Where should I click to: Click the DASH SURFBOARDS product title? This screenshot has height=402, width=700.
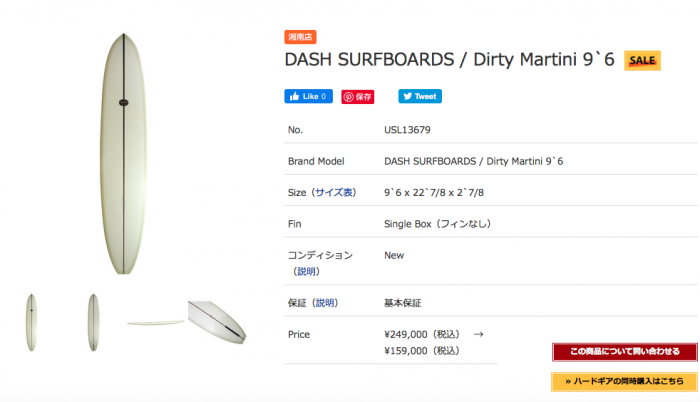click(450, 60)
